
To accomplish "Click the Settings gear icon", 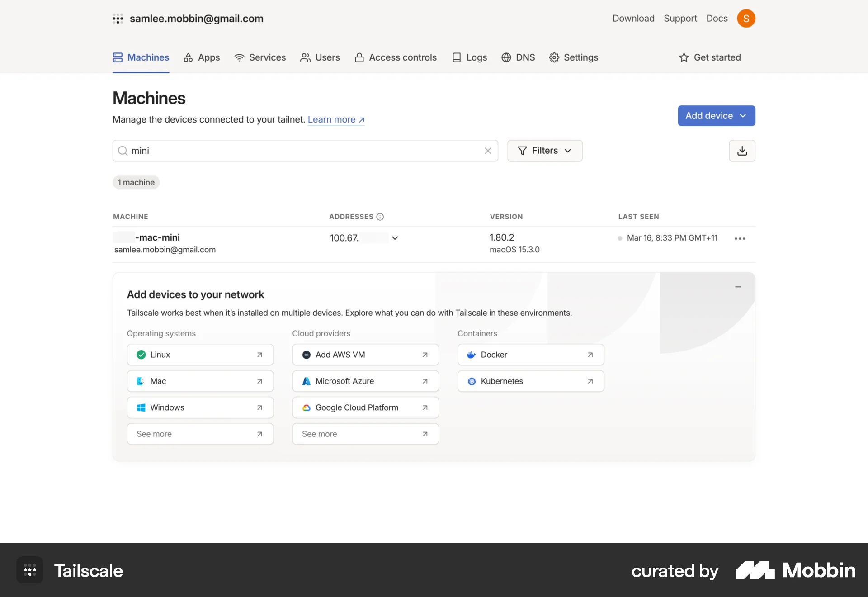I will (555, 57).
